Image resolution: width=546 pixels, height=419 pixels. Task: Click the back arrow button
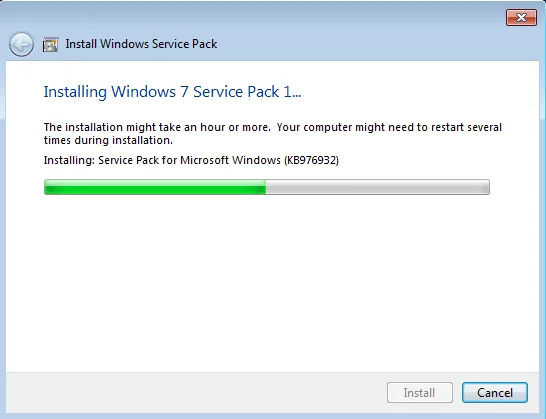tap(21, 44)
